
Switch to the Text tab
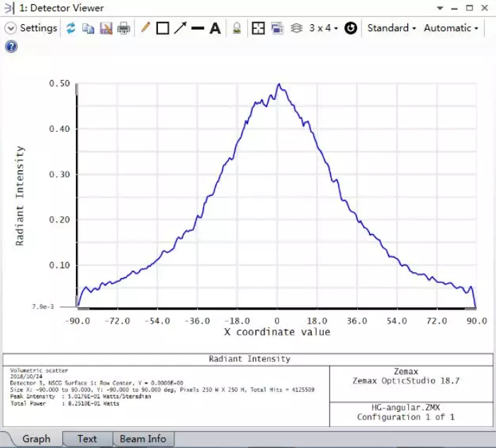tap(86, 439)
